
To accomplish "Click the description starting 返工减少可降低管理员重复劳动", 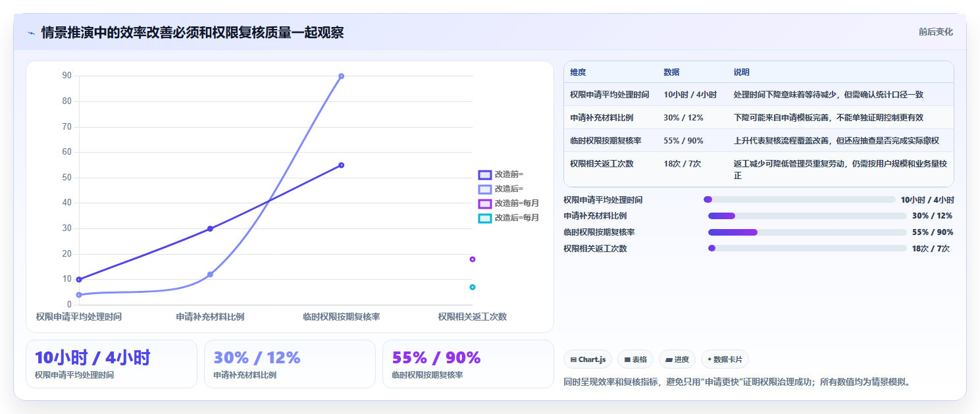I will point(840,170).
